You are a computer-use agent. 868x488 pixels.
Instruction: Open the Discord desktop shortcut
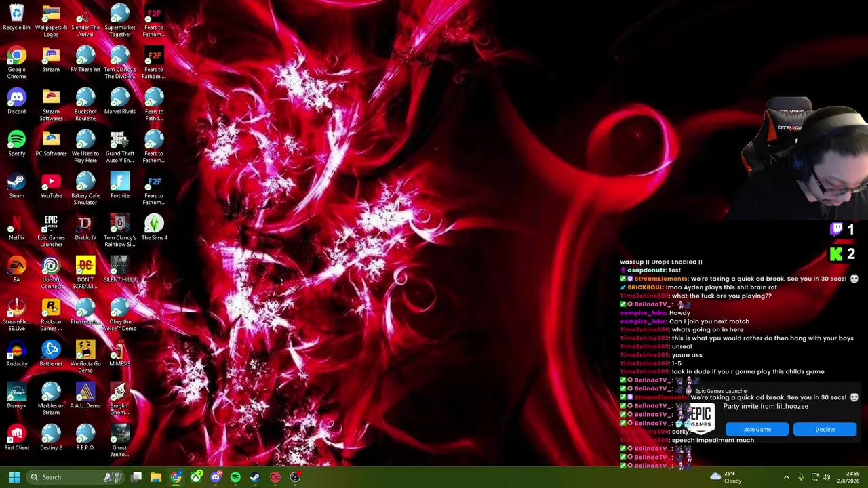[16, 102]
